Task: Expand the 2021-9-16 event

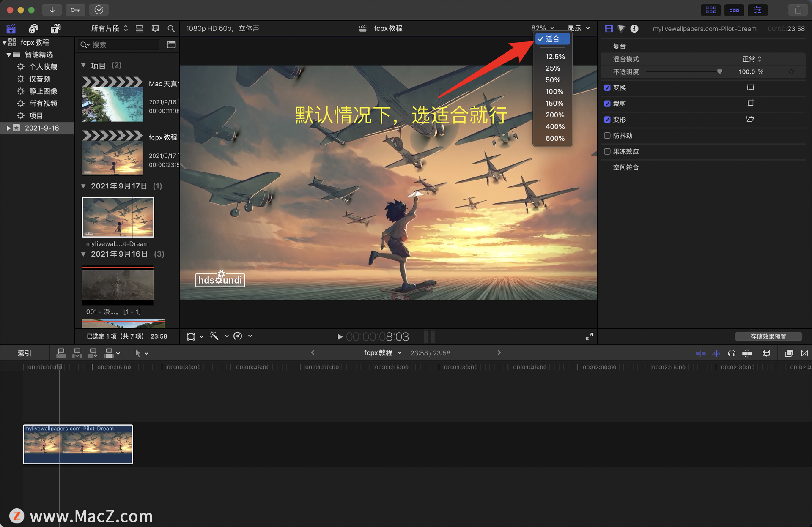Action: click(x=8, y=128)
